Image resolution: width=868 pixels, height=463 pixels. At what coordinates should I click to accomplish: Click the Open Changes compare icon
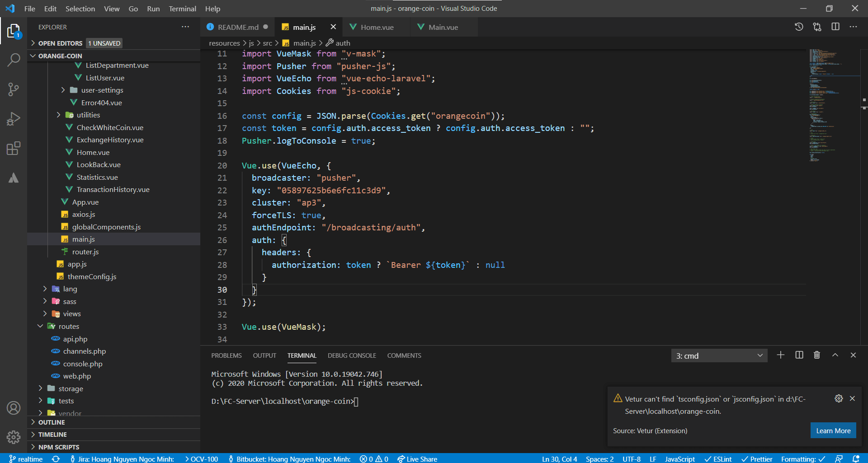817,27
